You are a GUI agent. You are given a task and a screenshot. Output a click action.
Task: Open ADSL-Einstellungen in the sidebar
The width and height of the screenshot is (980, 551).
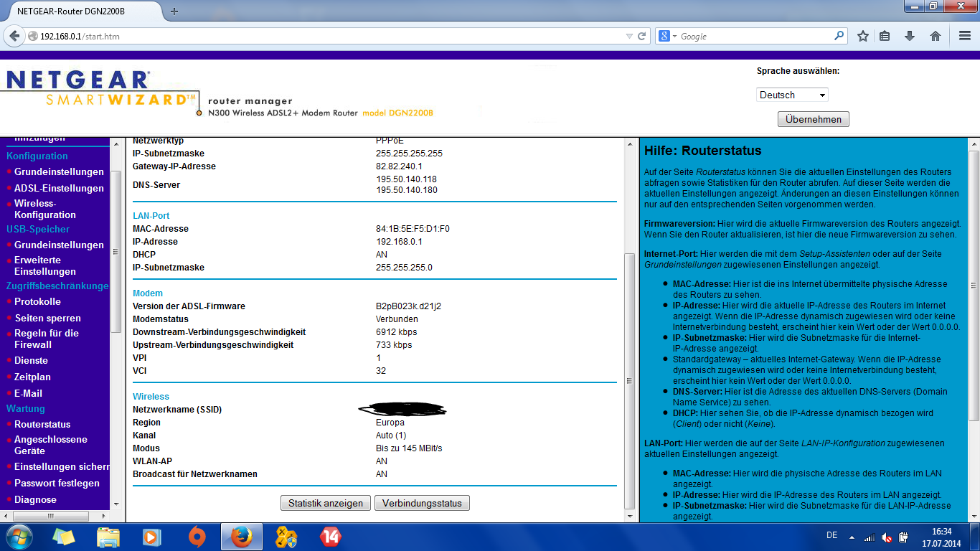59,189
